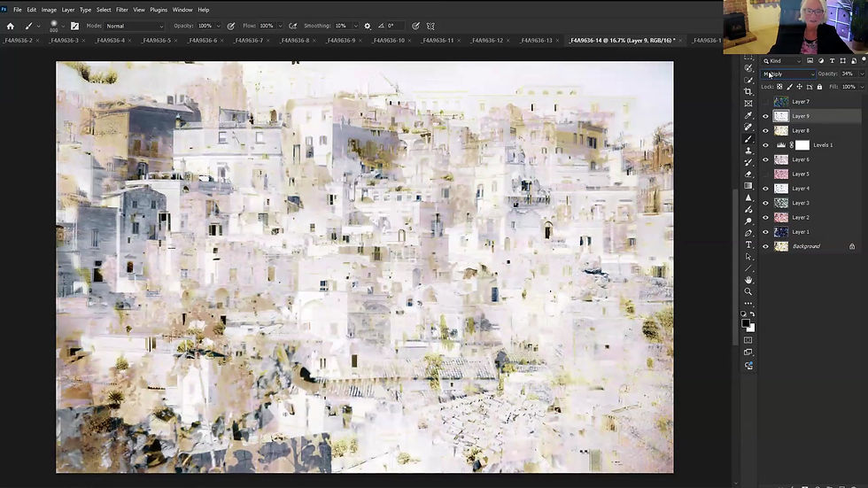Click the Levels 1 adjustment layer
This screenshot has width=868, height=488.
[x=823, y=145]
